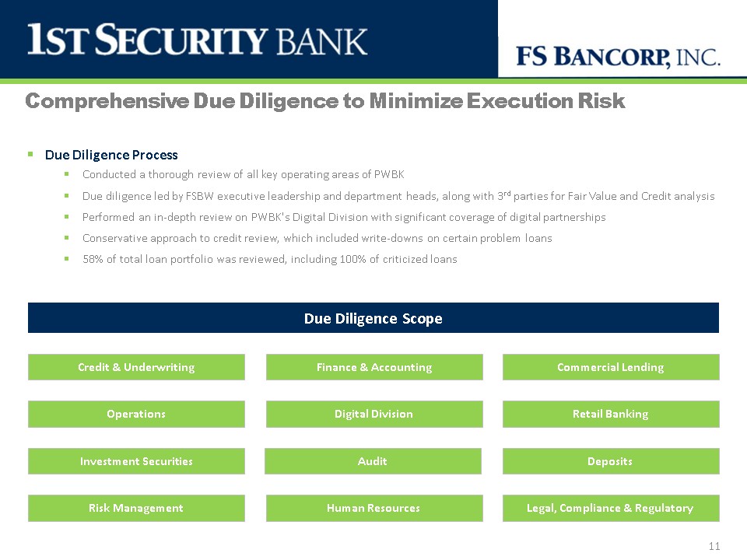Select the Due Diligence Process heading
747x560 pixels.
111,155
